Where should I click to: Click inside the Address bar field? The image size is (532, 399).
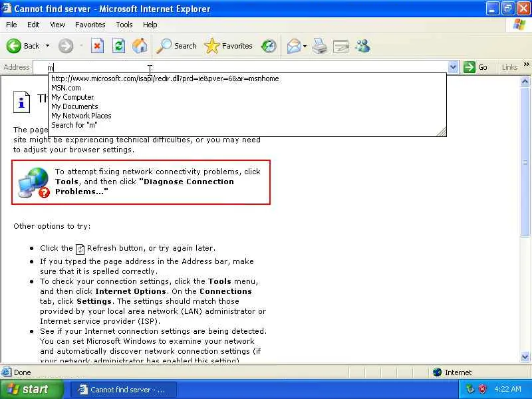tap(241, 68)
